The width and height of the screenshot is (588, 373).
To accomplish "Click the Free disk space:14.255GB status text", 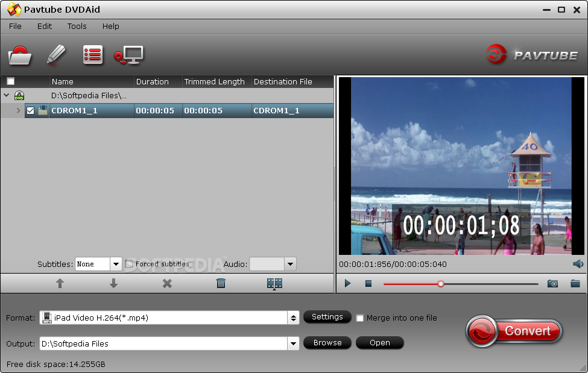I will coord(56,364).
